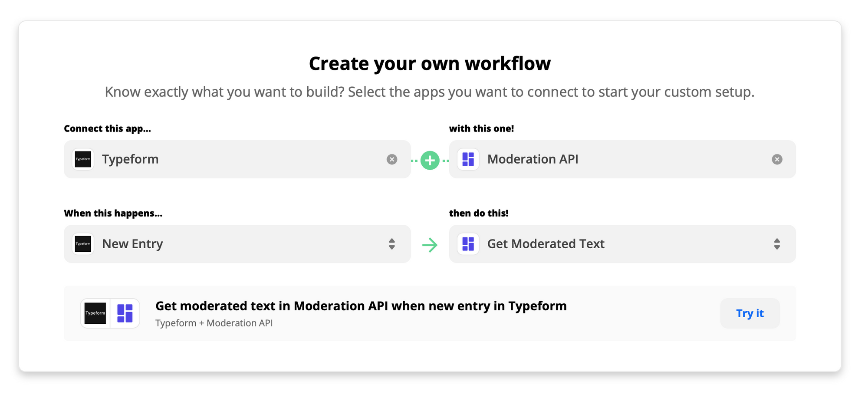Screen dimensions: 868x398
Task: Click the up-down arrows on the New Entry field
Action: pos(391,244)
